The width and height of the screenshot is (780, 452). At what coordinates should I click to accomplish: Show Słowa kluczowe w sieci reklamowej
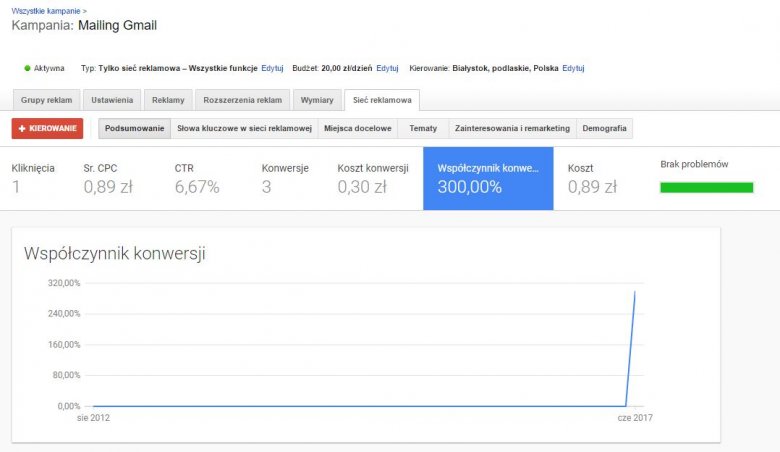tap(245, 128)
